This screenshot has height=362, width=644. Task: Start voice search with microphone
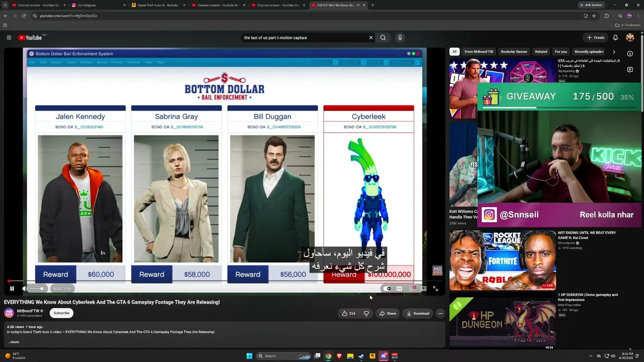400,38
